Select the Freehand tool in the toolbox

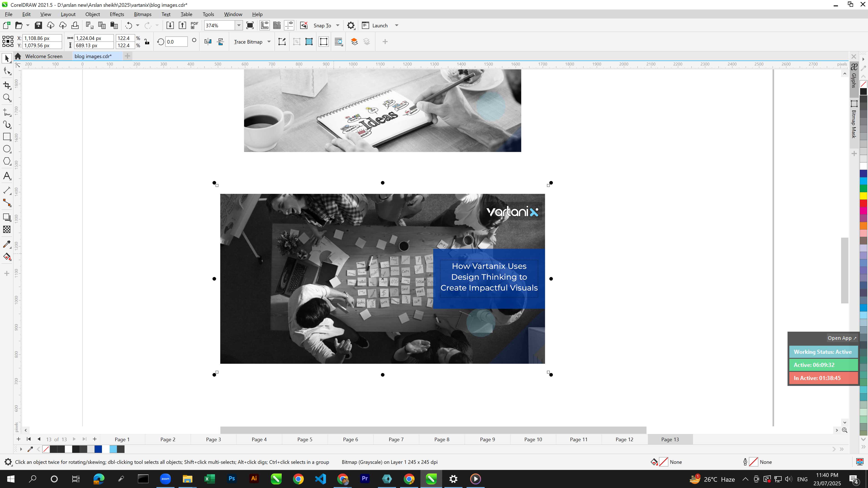[x=7, y=112]
